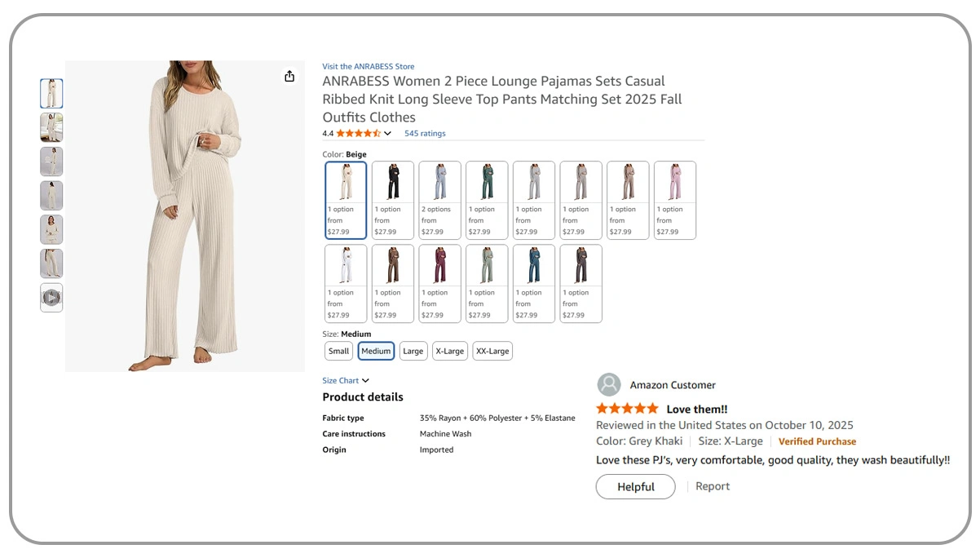Click the share icon on the product image
This screenshot has width=980, height=558.
pos(289,76)
